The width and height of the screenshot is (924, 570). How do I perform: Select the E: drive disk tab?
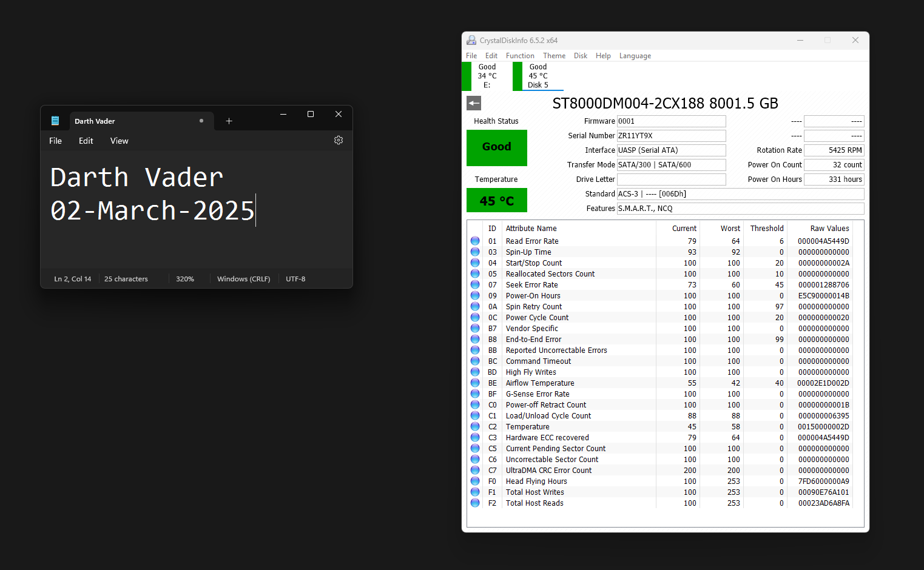(x=487, y=76)
